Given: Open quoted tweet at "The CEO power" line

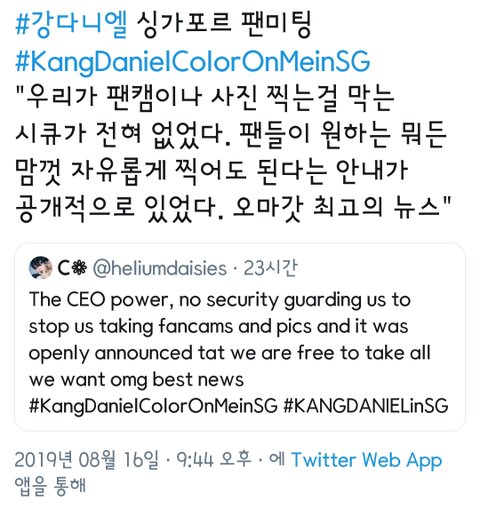Looking at the screenshot, I should coord(220,300).
